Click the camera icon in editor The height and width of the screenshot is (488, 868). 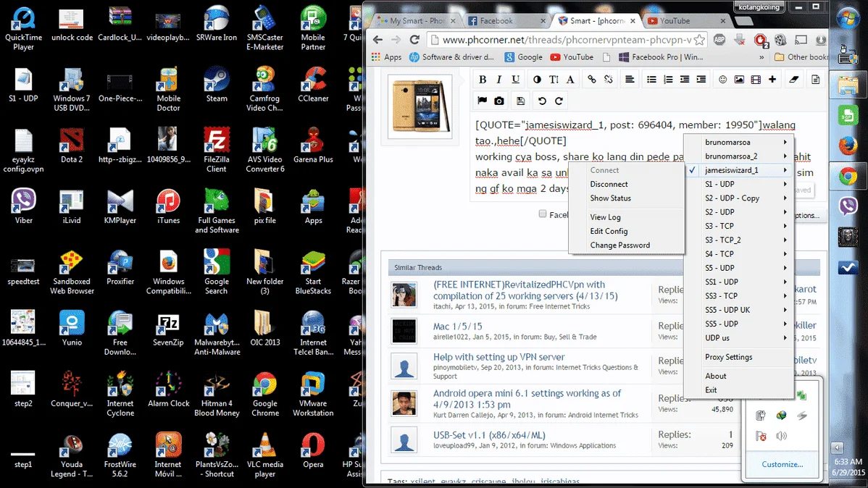498,101
